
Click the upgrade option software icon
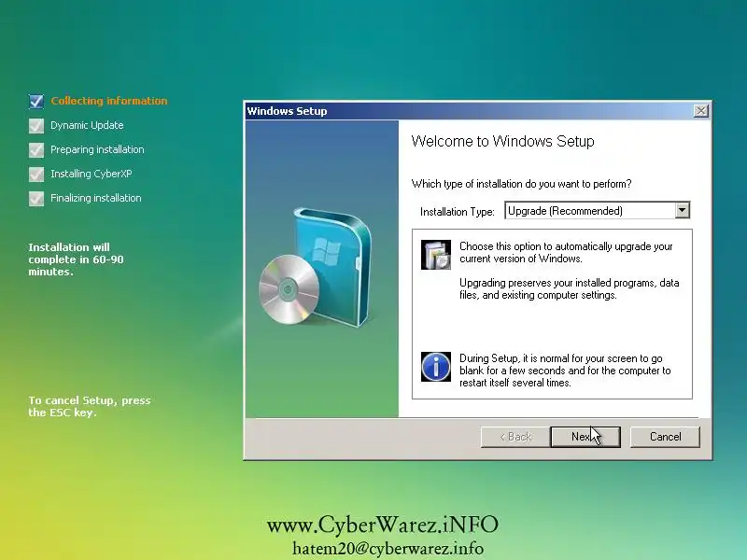coord(436,255)
